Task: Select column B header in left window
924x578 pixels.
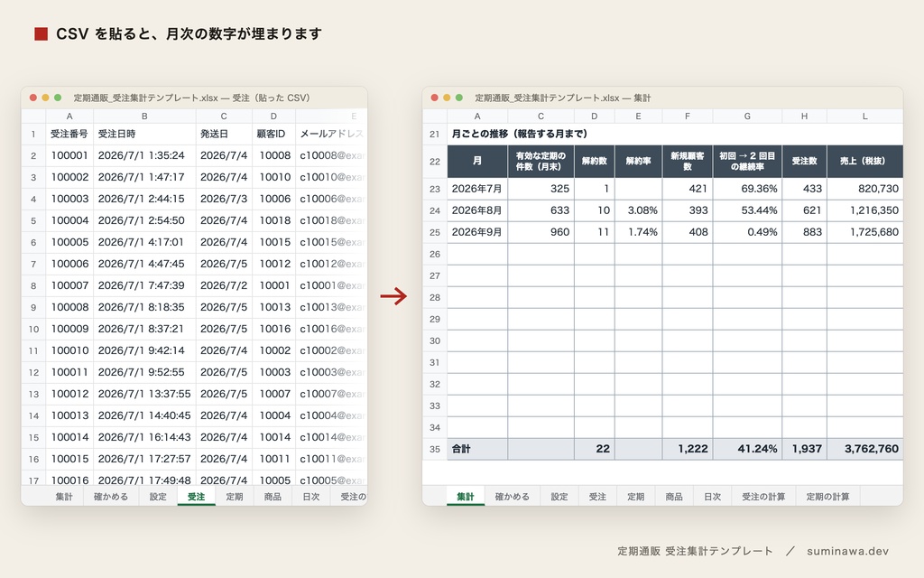Action: 144,117
